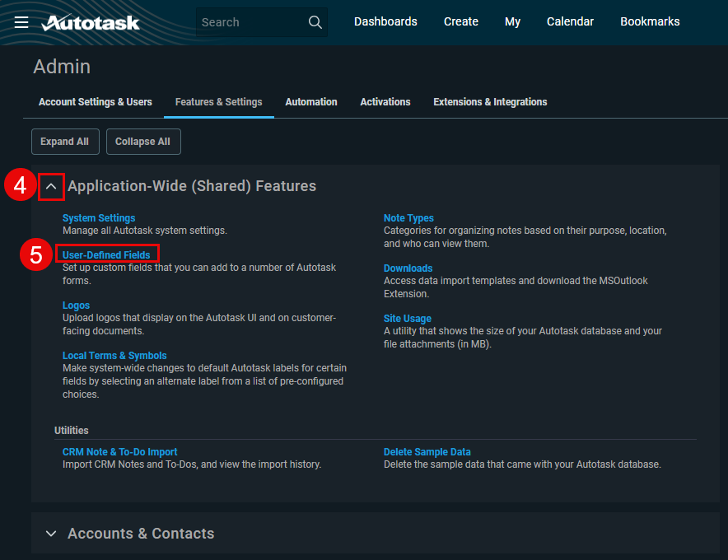Open the User-Defined Fields link

tap(106, 255)
